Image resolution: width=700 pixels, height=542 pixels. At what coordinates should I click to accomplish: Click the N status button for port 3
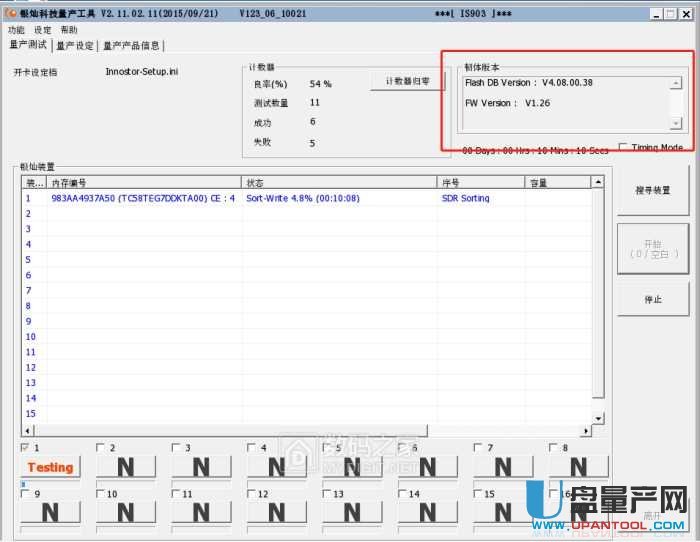[201, 467]
